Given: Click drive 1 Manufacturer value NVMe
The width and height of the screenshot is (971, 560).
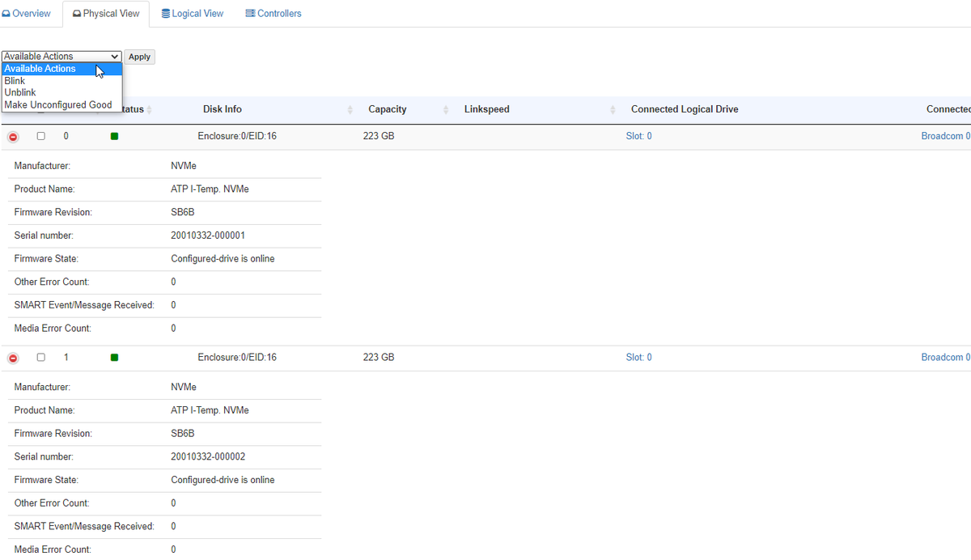Looking at the screenshot, I should [184, 387].
